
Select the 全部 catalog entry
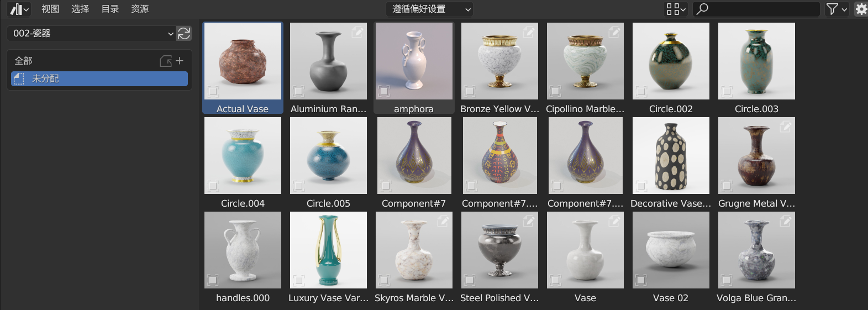23,61
